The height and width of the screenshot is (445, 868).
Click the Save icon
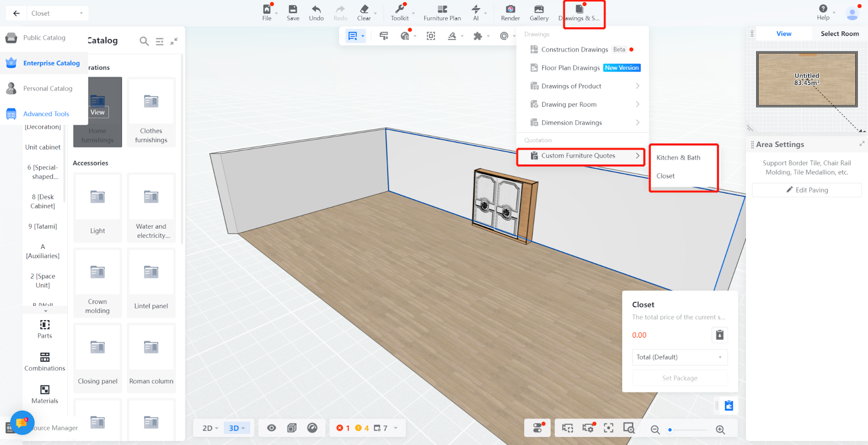click(293, 9)
